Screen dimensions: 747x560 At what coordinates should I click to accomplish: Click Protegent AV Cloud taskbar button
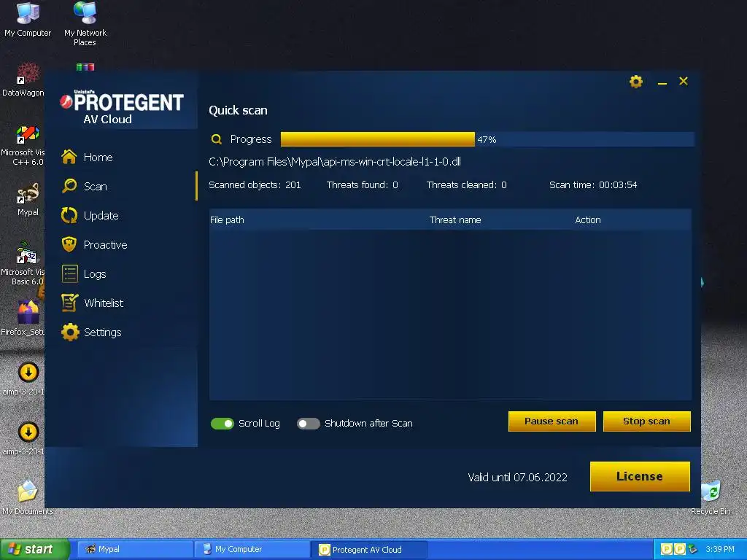tap(368, 550)
